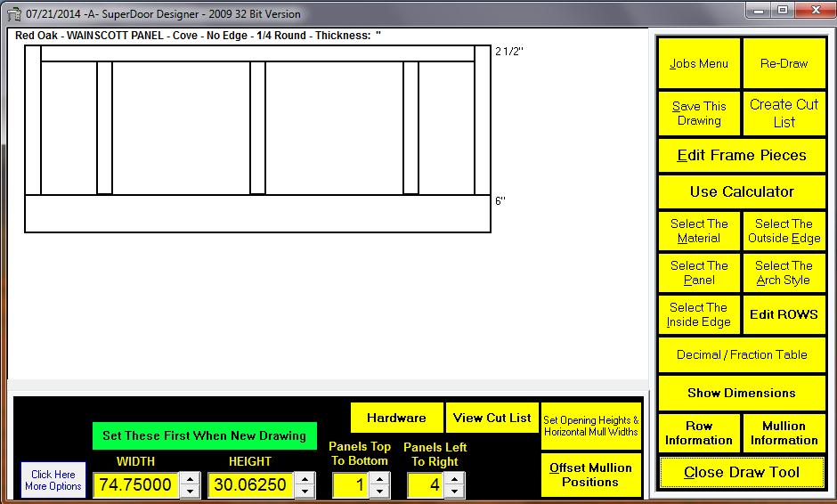This screenshot has height=504, width=837.
Task: Open Hardware options
Action: [396, 418]
